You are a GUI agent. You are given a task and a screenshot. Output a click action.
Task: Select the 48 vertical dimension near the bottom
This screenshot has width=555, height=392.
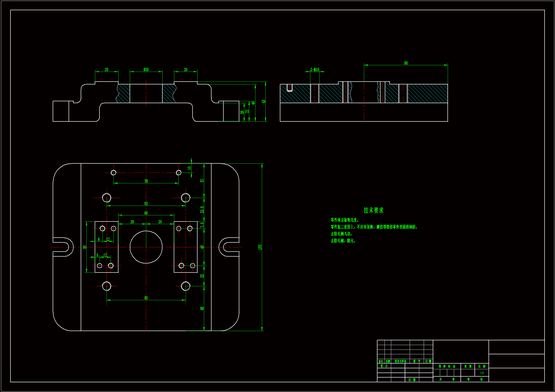202,309
